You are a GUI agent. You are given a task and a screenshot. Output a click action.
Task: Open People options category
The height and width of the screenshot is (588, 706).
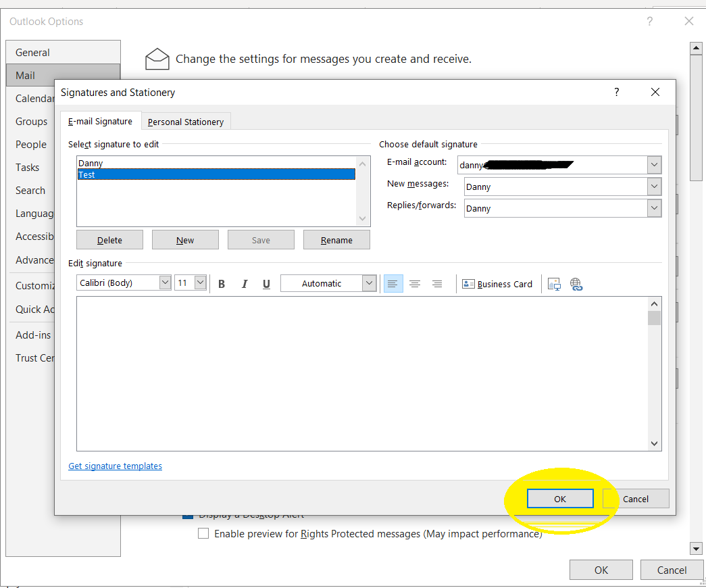click(x=30, y=144)
